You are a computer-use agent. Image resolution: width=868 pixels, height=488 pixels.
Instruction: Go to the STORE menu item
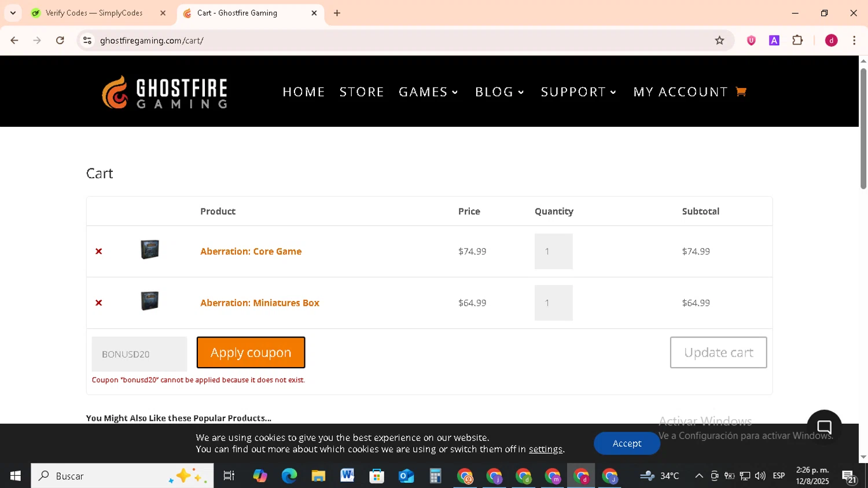[x=362, y=92]
